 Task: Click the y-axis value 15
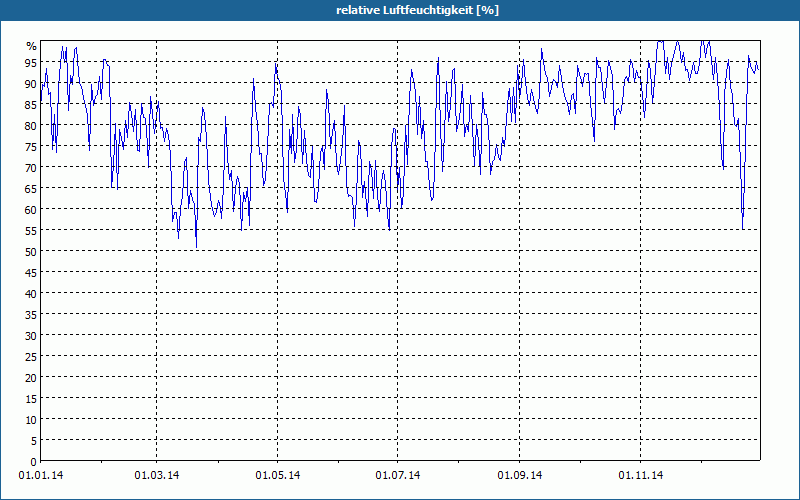31,399
